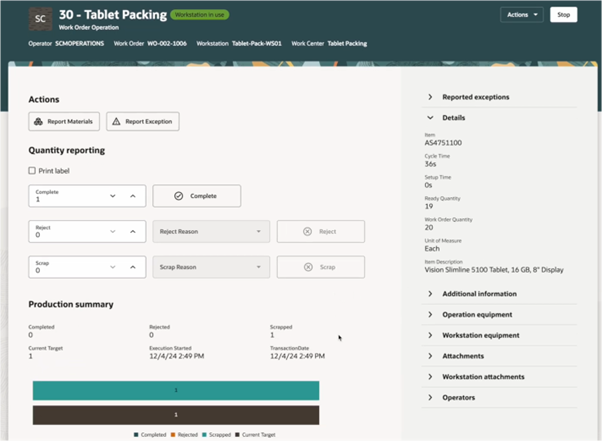
Task: Click the operator name SCMOPERATIONS
Action: pyautogui.click(x=79, y=44)
